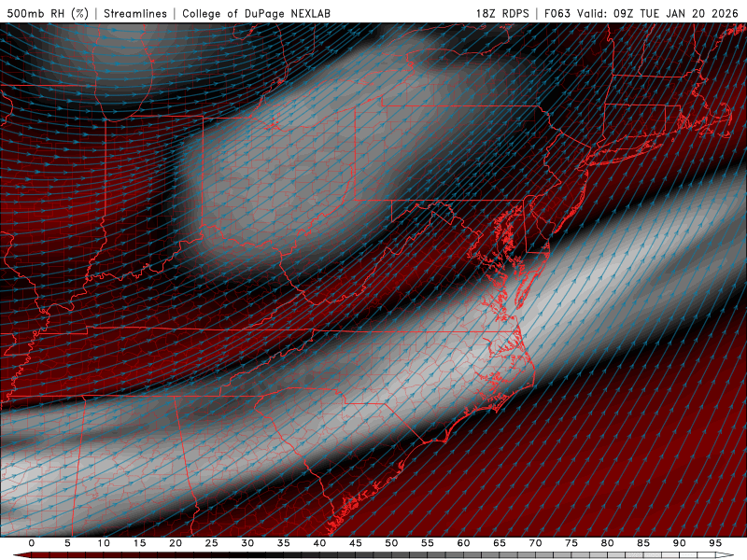Click the colorbar label "35"

pos(284,543)
